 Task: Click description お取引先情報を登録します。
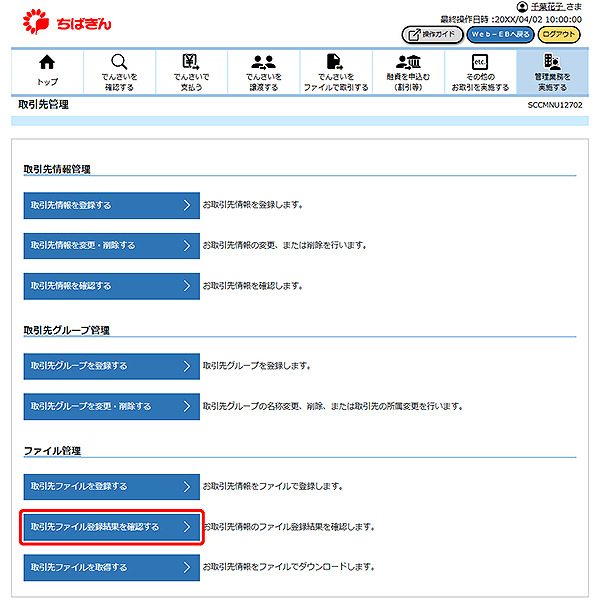click(252, 205)
